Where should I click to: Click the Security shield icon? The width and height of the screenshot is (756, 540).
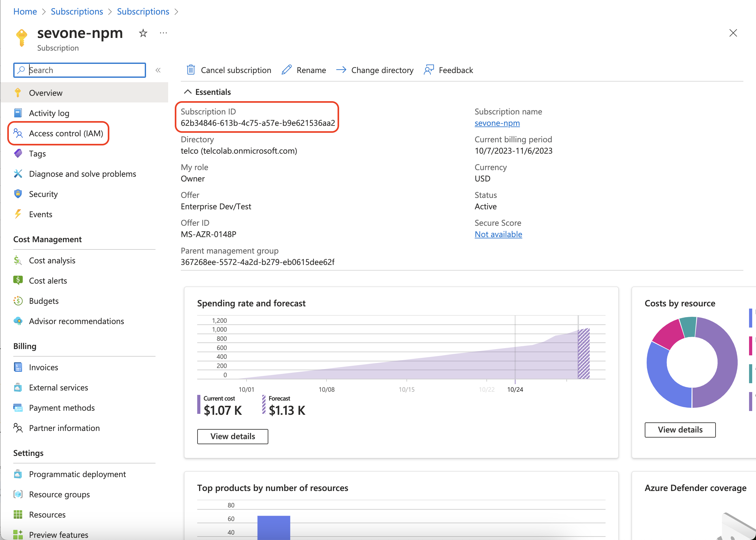point(18,194)
